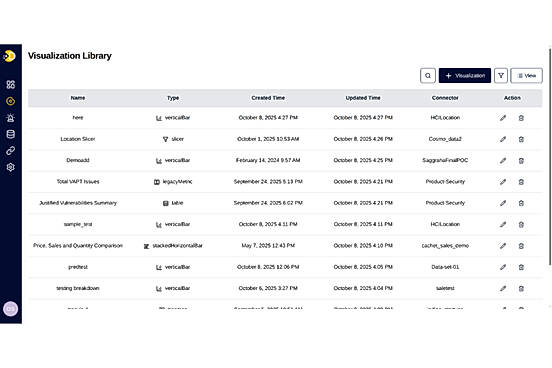Select the 'predtest' name cell
The width and height of the screenshot is (552, 368).
(78, 267)
